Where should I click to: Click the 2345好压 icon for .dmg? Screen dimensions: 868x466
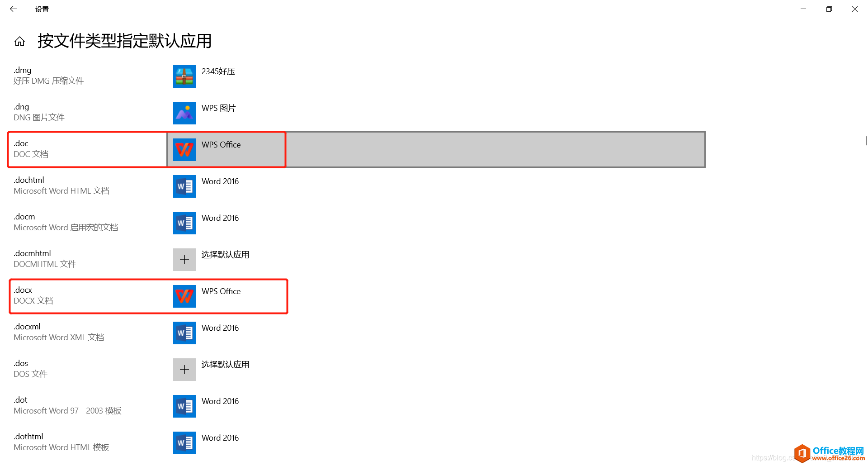tap(184, 76)
